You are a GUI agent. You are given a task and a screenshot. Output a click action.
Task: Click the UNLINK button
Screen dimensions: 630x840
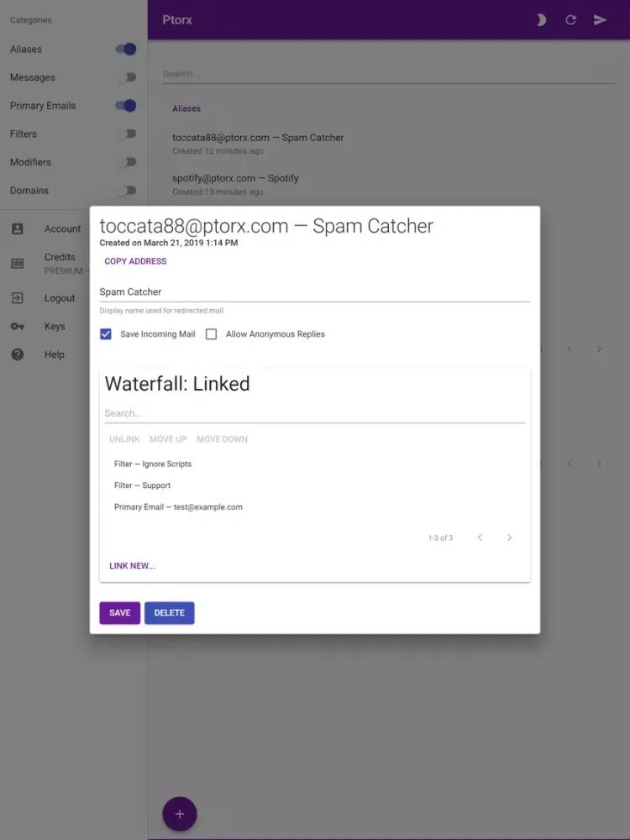coord(124,439)
